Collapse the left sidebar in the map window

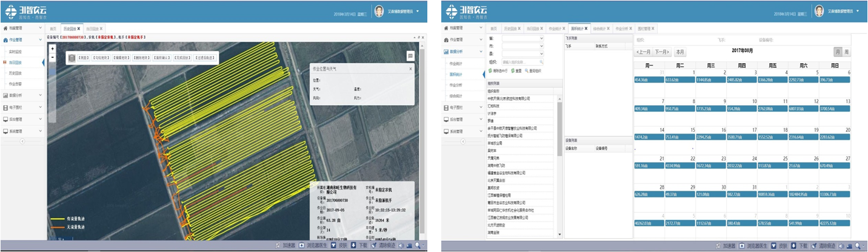[x=22, y=141]
